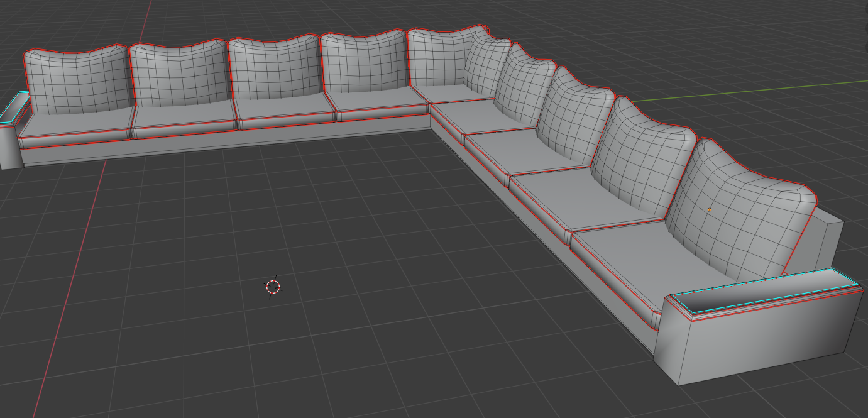This screenshot has width=868, height=418.
Task: Click the orange origin dot on the sofa backrest
Action: tap(710, 209)
